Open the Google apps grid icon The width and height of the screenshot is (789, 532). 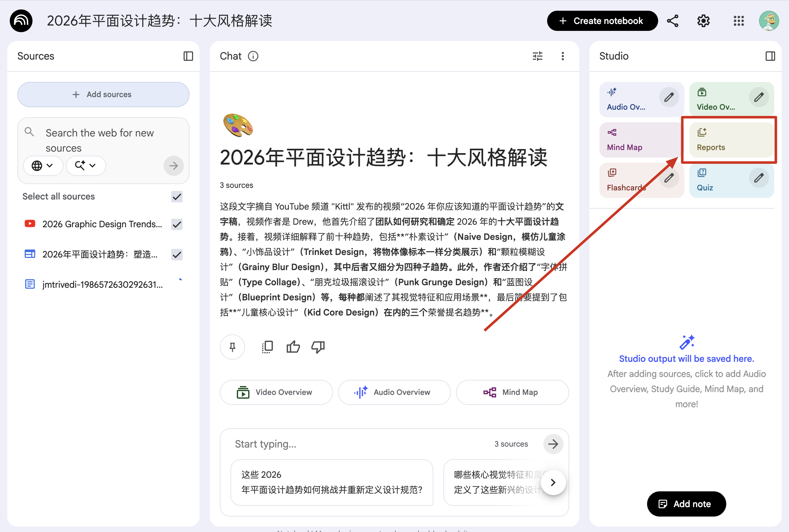click(x=739, y=21)
